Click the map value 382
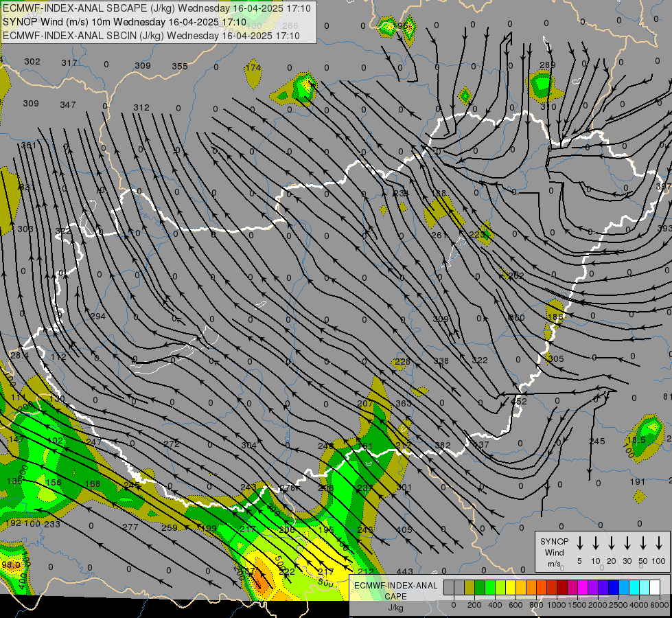 443,445
